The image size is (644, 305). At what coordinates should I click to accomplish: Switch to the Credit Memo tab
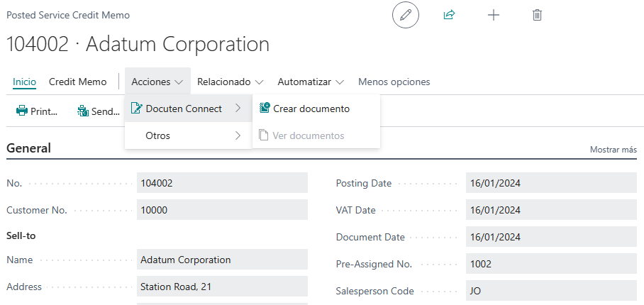click(x=77, y=82)
